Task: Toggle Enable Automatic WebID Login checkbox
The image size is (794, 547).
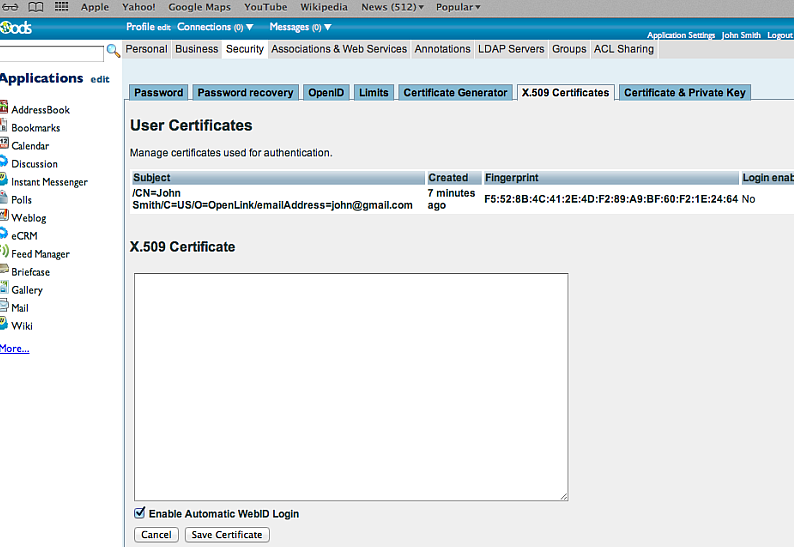Action: (x=140, y=513)
